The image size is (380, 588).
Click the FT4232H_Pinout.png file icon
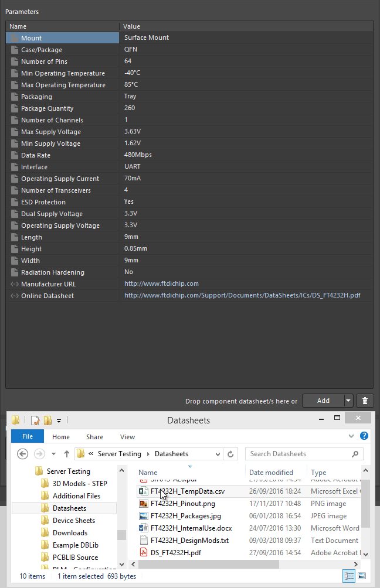143,504
